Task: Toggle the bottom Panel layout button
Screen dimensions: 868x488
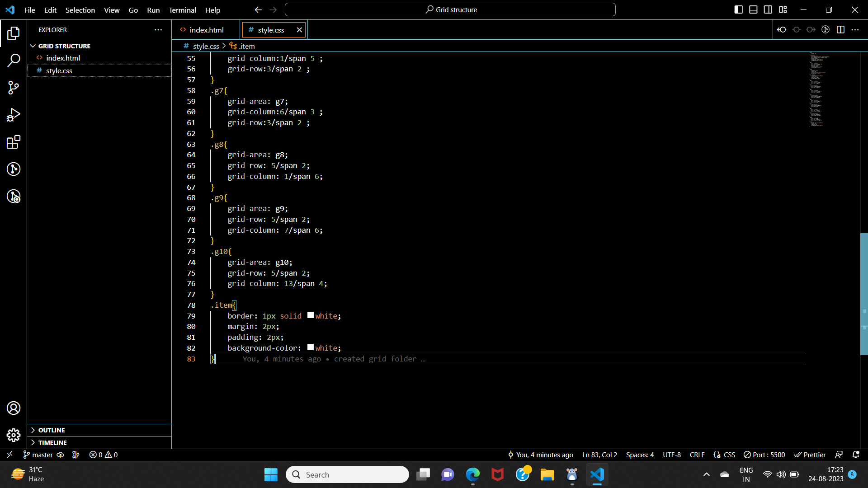Action: click(x=753, y=9)
